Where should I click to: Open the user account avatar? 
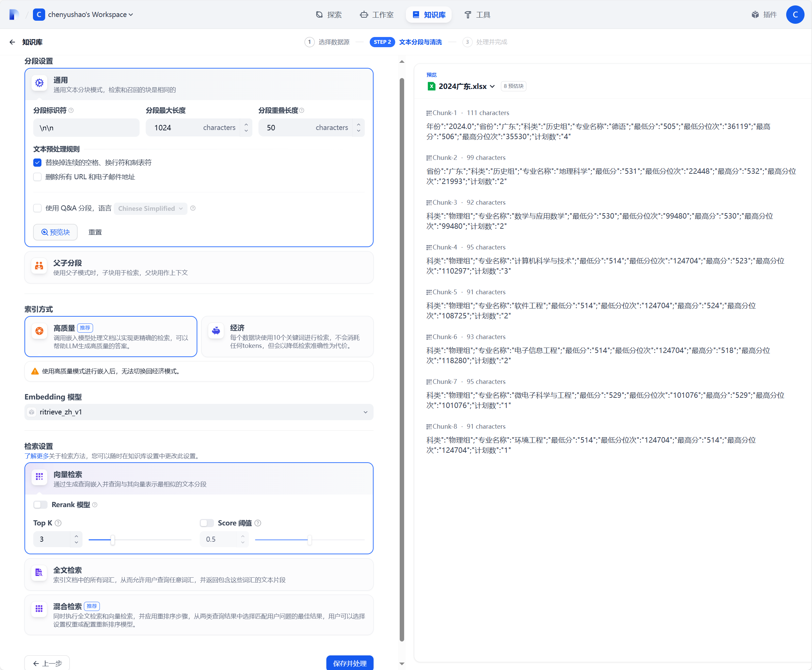[795, 15]
